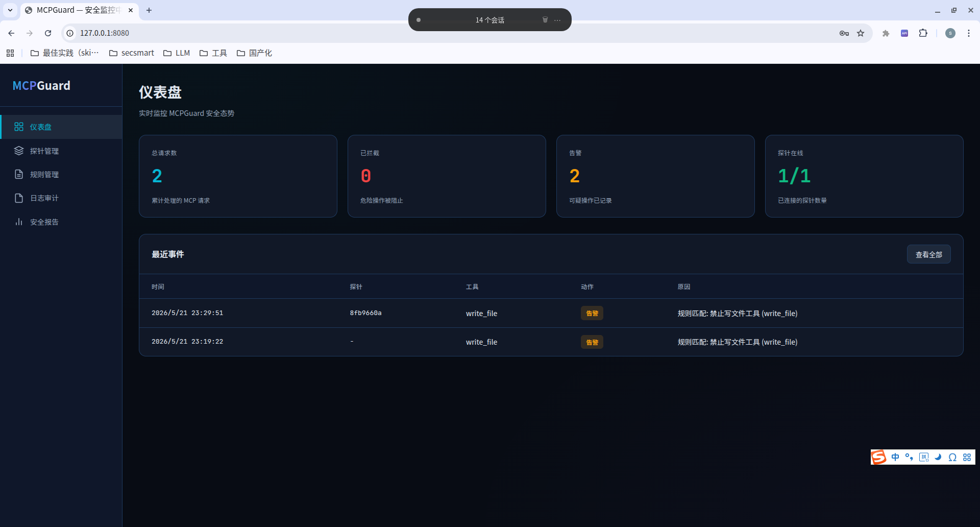The height and width of the screenshot is (527, 980).
Task: Click the MCPGuard logo
Action: [41, 86]
